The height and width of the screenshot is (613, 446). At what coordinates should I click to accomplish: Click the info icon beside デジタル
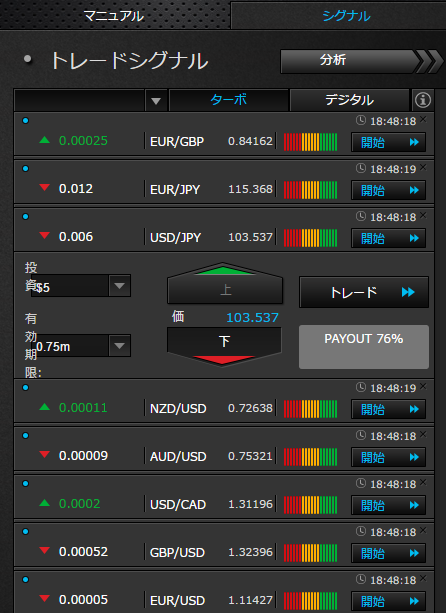click(423, 100)
